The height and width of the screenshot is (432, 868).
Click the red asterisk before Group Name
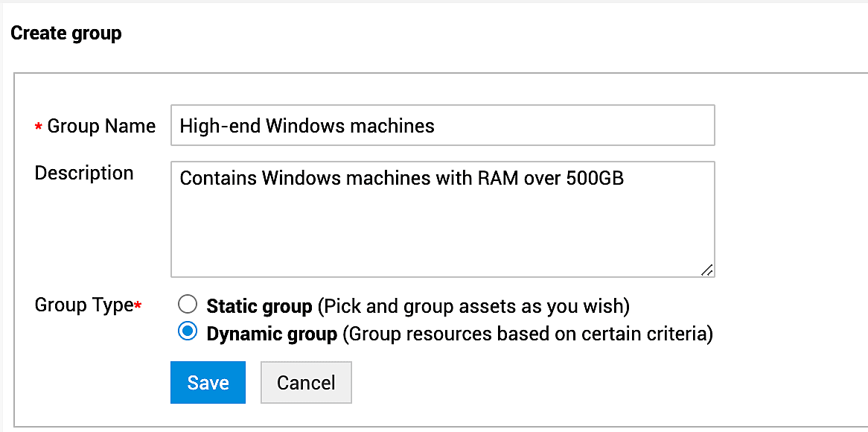point(39,128)
